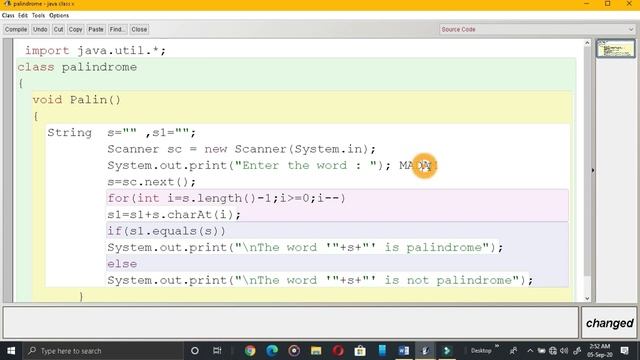Switch to Microsoft Word on the taskbar

point(404,351)
